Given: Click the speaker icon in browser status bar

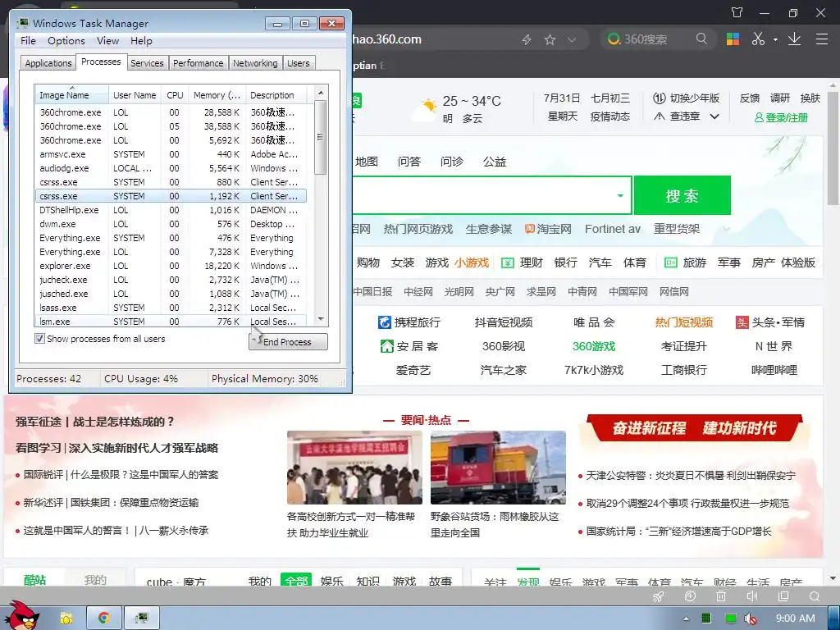Looking at the screenshot, I should pos(752,596).
